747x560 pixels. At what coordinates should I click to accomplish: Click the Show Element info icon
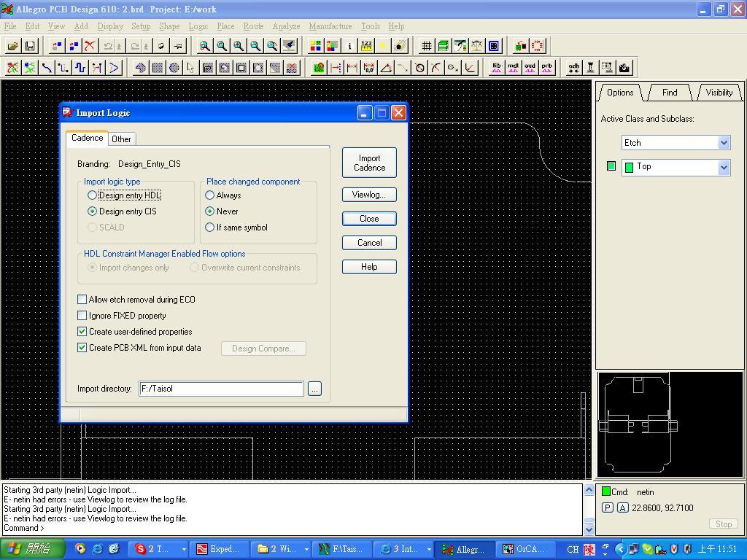tap(349, 46)
